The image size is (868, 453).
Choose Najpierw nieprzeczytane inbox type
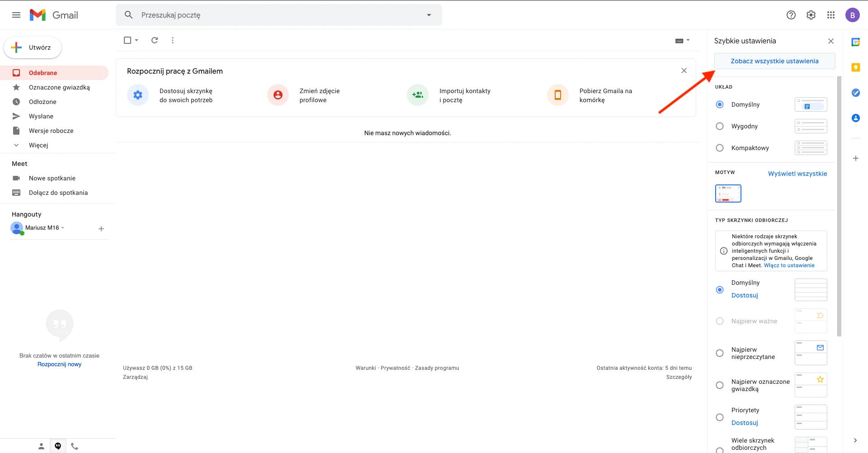coord(720,353)
